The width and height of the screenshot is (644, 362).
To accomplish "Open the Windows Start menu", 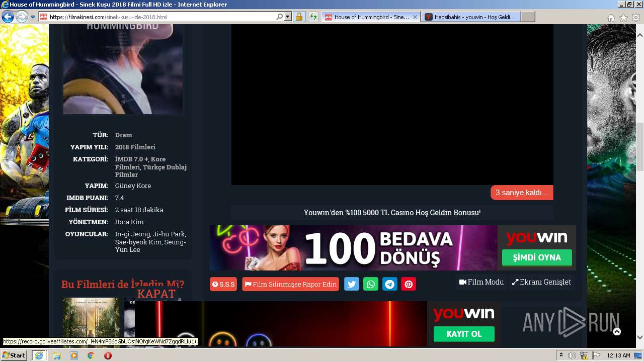I will [14, 355].
